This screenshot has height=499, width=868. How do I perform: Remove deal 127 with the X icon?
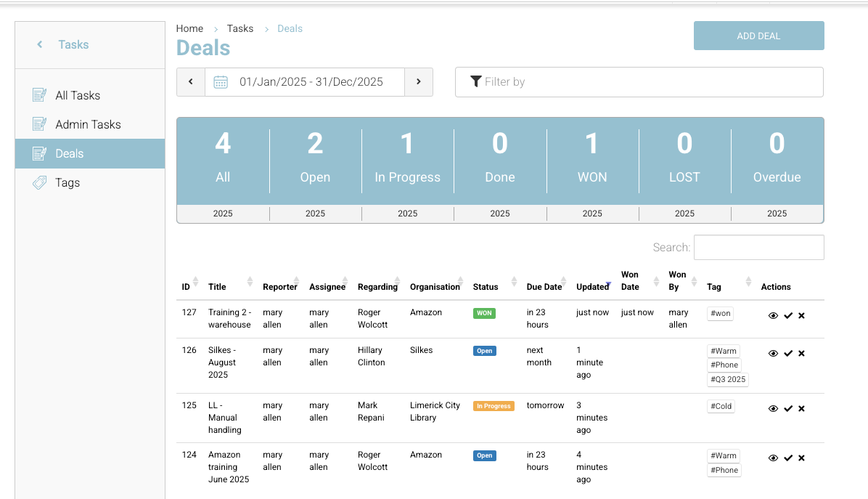(x=801, y=316)
